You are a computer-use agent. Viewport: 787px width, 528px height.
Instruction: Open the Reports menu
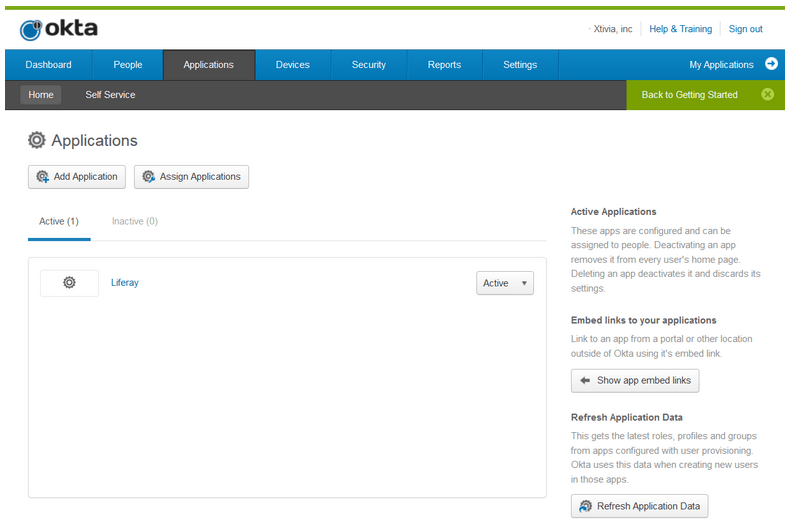click(444, 65)
